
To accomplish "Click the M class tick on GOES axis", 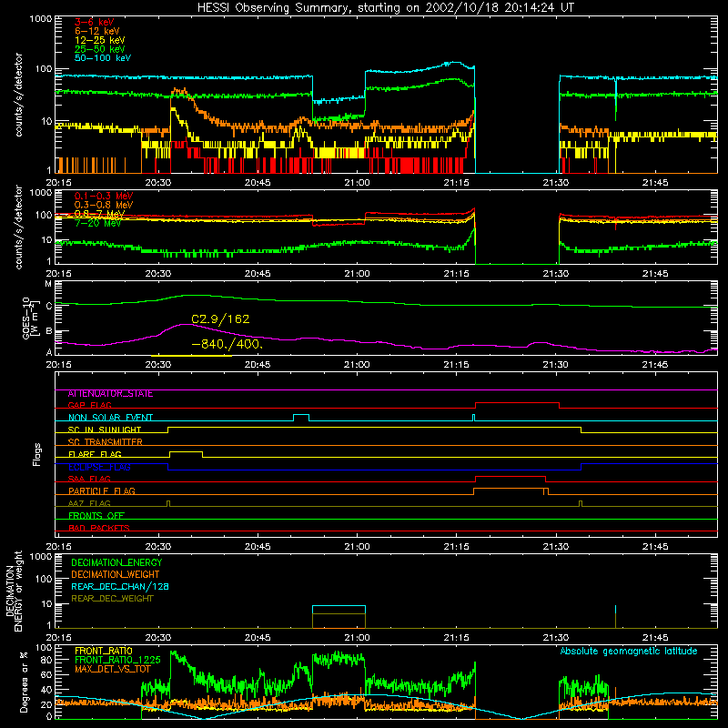I will tap(48, 283).
